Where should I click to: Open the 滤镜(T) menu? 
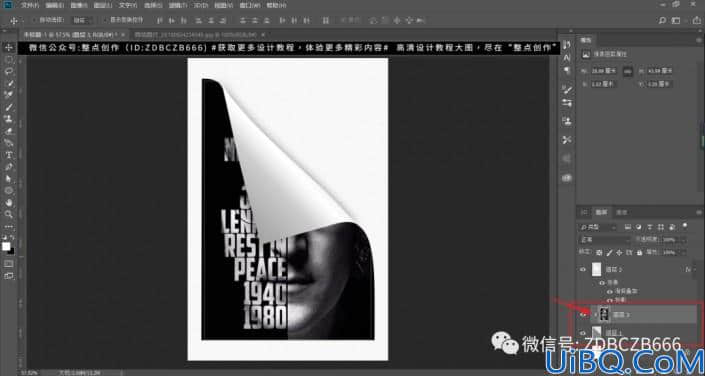click(x=177, y=6)
